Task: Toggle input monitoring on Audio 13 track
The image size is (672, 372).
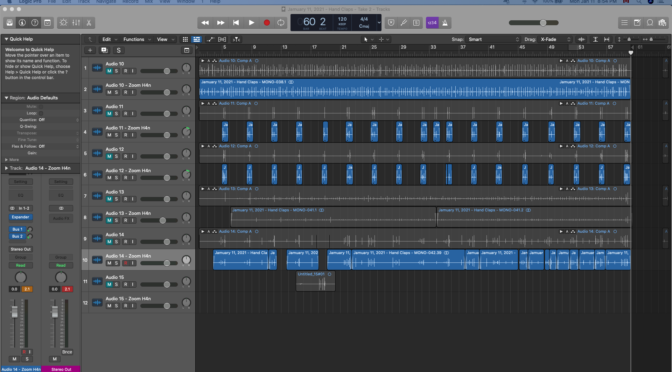Action: (x=132, y=199)
